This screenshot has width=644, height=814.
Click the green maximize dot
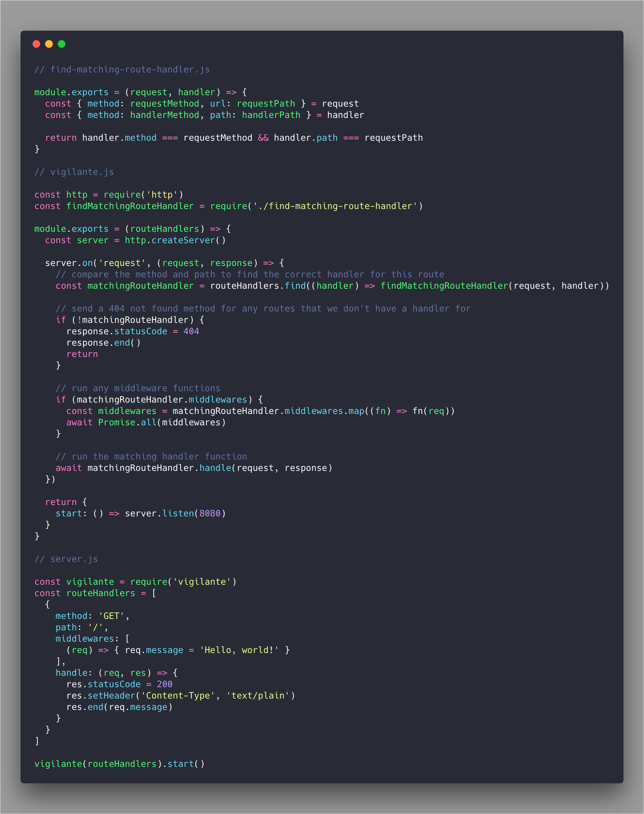(61, 44)
